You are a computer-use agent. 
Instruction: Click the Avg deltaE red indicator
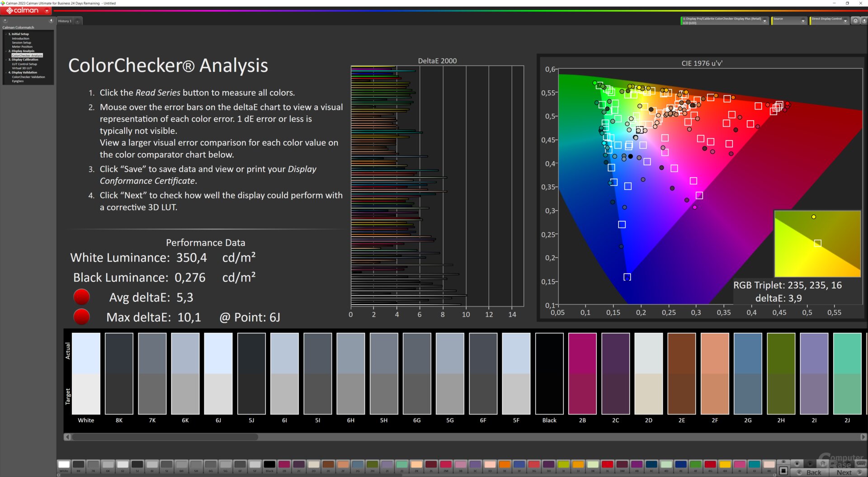pyautogui.click(x=81, y=297)
